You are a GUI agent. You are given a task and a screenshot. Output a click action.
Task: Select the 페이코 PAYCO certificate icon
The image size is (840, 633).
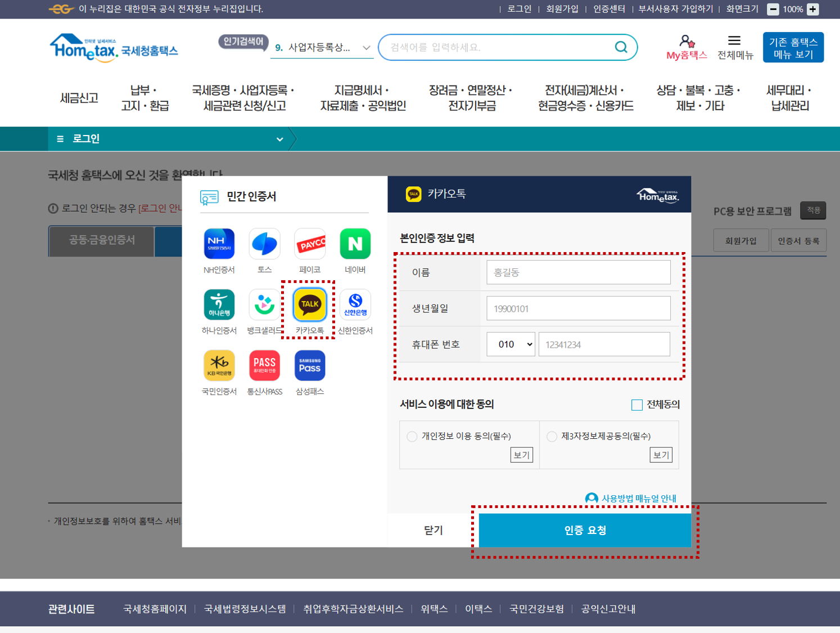310,244
